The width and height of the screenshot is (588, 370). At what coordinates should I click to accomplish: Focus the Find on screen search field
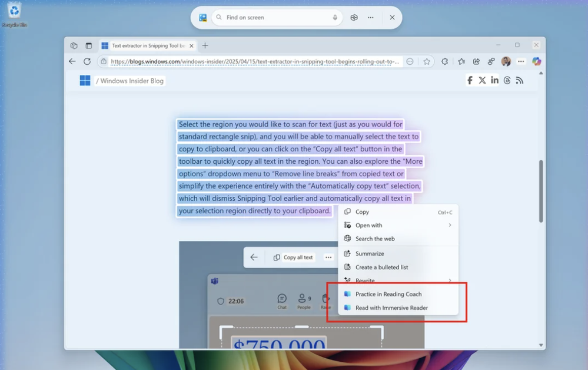(x=277, y=18)
